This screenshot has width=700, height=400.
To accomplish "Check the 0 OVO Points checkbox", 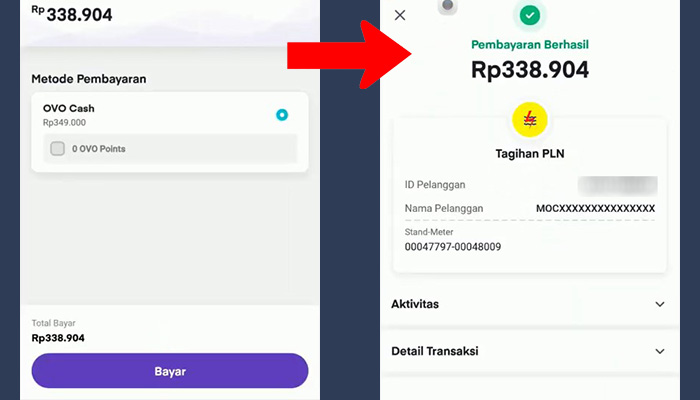I will pyautogui.click(x=57, y=148).
